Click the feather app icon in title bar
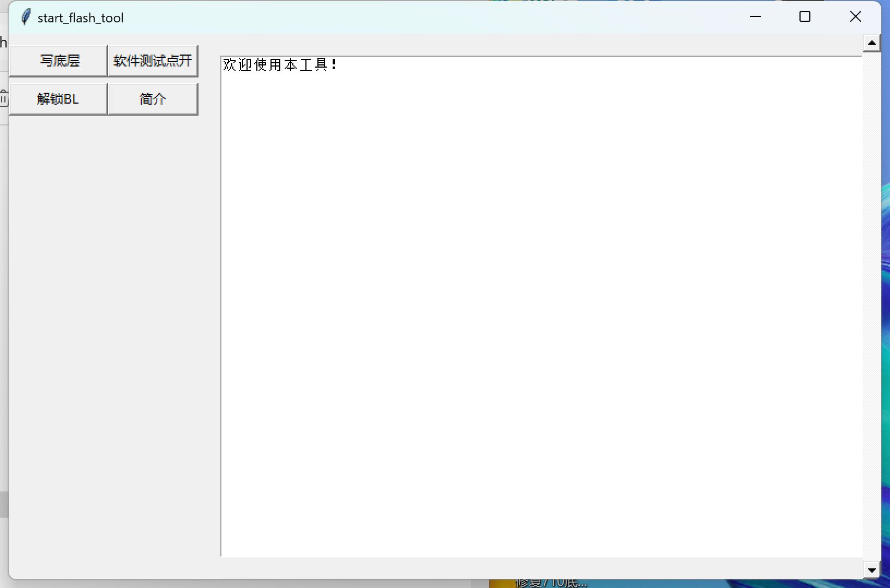The width and height of the screenshot is (890, 588). point(25,17)
